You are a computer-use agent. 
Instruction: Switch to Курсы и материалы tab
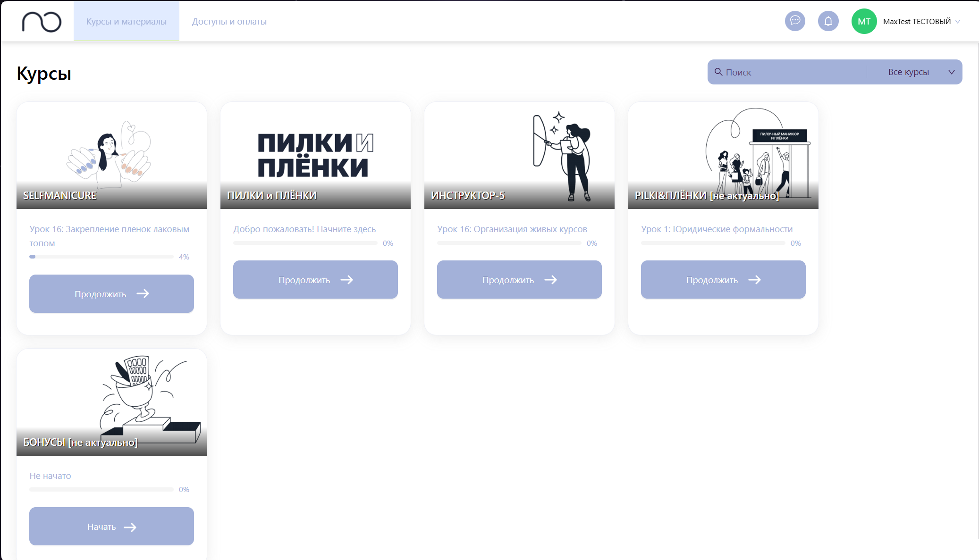coord(126,22)
